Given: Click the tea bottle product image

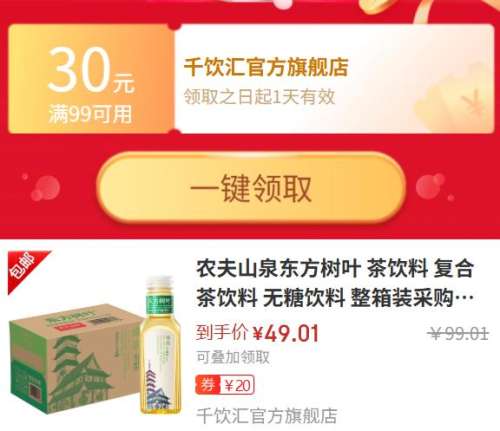Looking at the screenshot, I should (161, 345).
